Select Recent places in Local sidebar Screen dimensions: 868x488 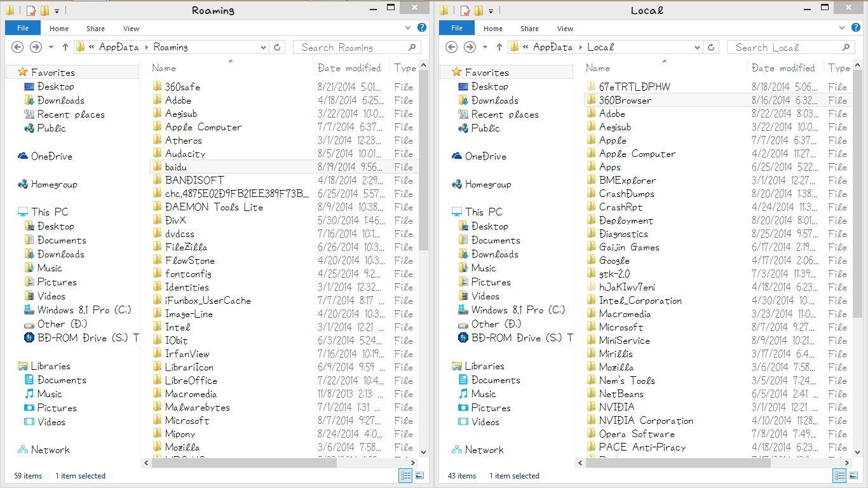[x=505, y=114]
